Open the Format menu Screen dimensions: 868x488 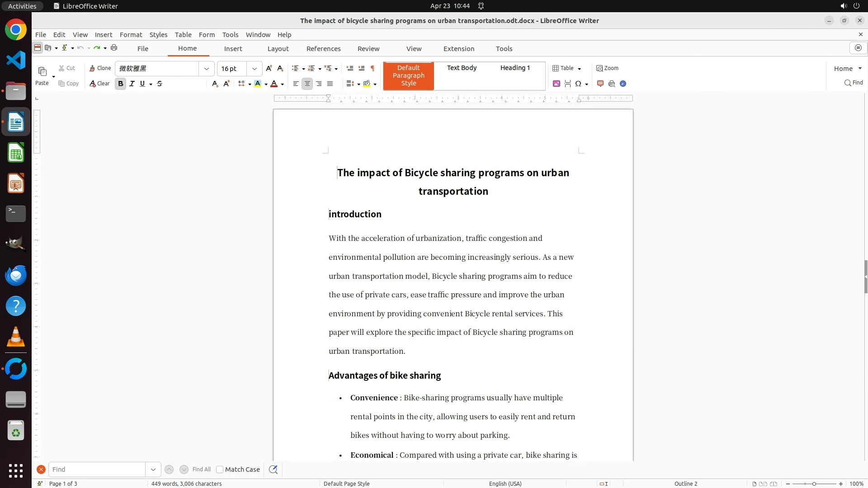(131, 35)
